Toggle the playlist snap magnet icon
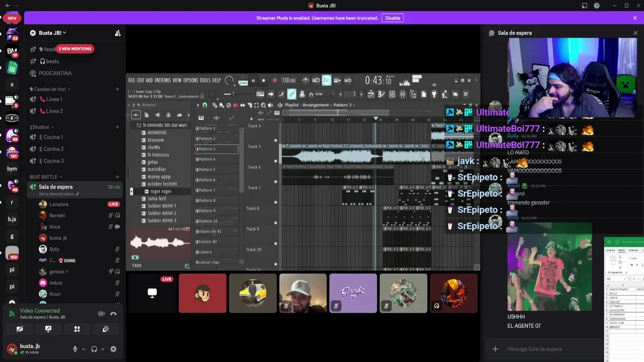The height and width of the screenshot is (362, 644). point(205,105)
